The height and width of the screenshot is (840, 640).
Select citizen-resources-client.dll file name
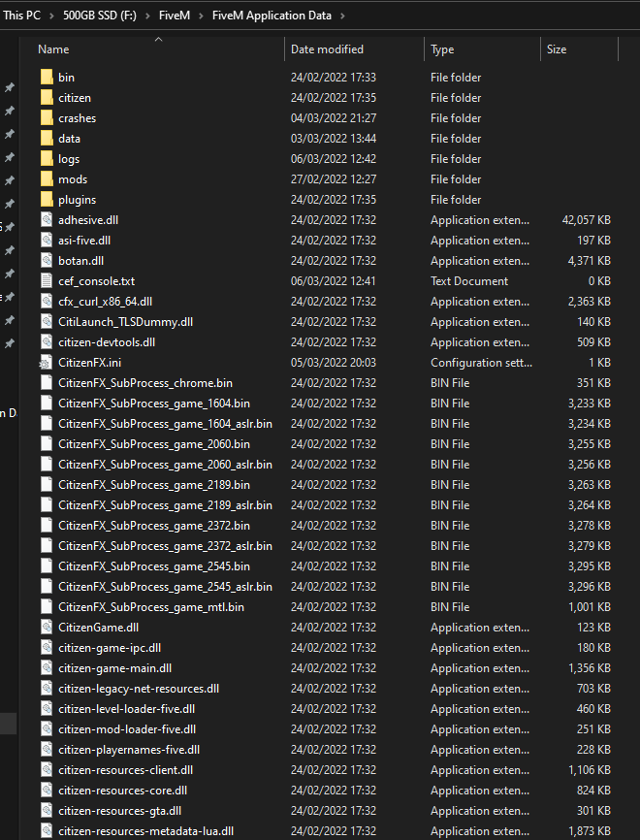[126, 769]
